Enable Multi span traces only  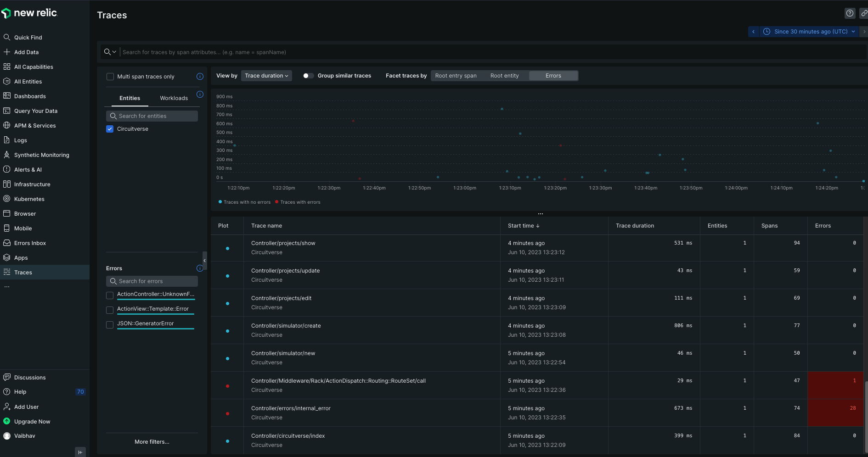[110, 77]
